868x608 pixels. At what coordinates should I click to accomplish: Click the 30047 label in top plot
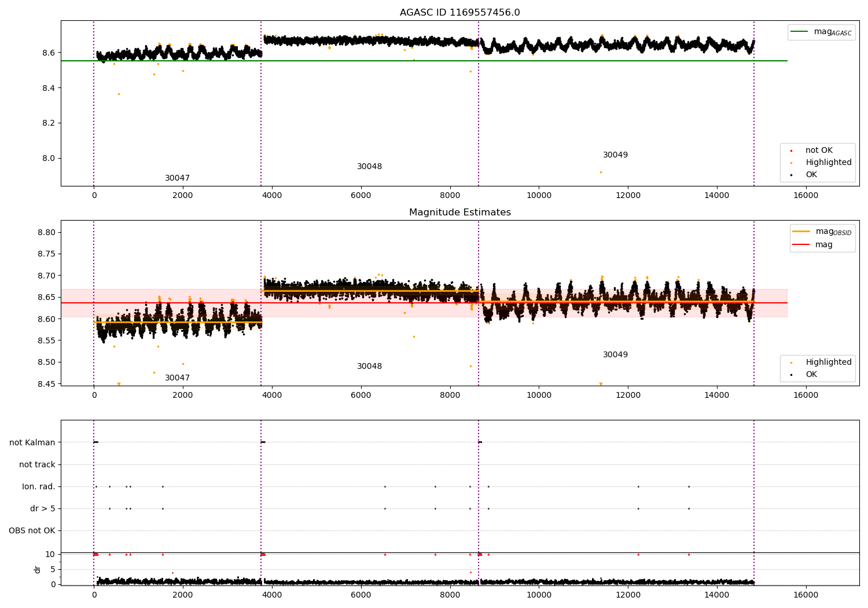(x=177, y=178)
